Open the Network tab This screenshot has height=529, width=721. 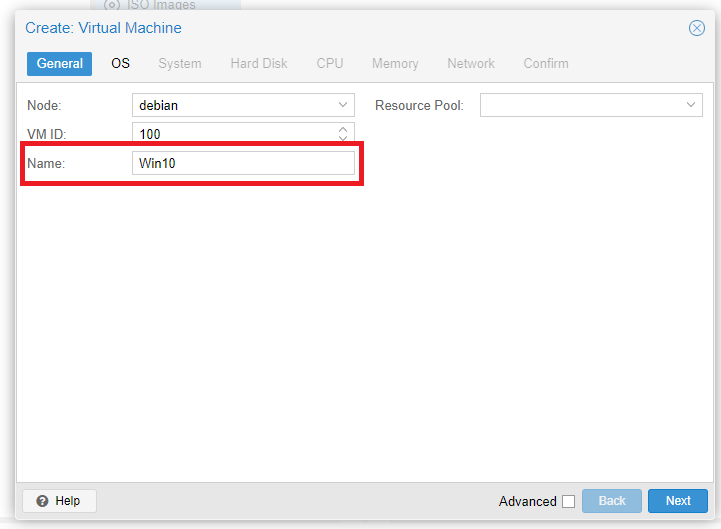pyautogui.click(x=471, y=63)
